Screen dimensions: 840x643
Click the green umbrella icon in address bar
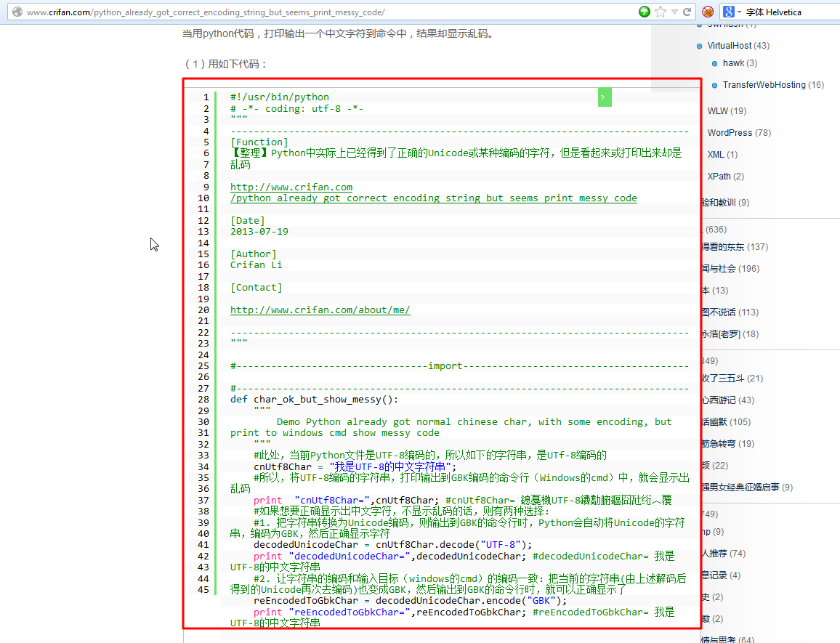coord(645,12)
